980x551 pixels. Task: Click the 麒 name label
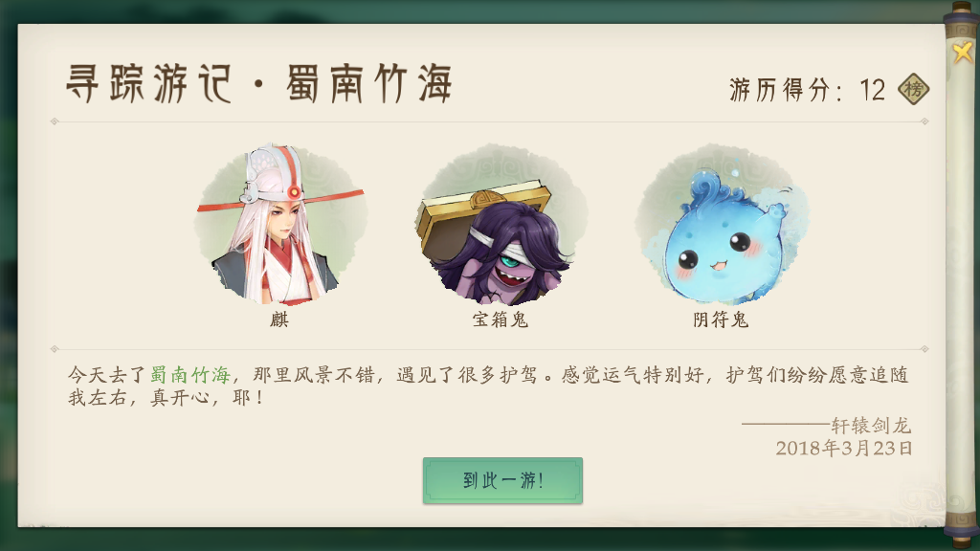[279, 320]
